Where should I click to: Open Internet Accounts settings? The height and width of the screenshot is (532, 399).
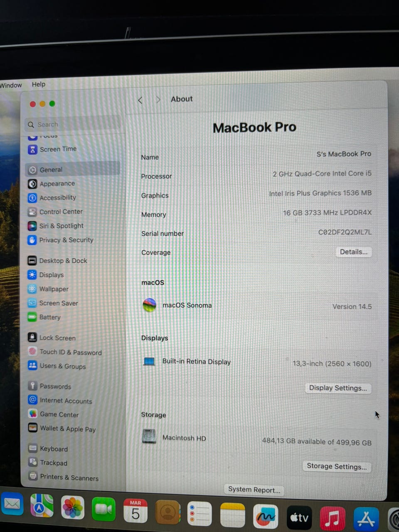pyautogui.click(x=60, y=401)
